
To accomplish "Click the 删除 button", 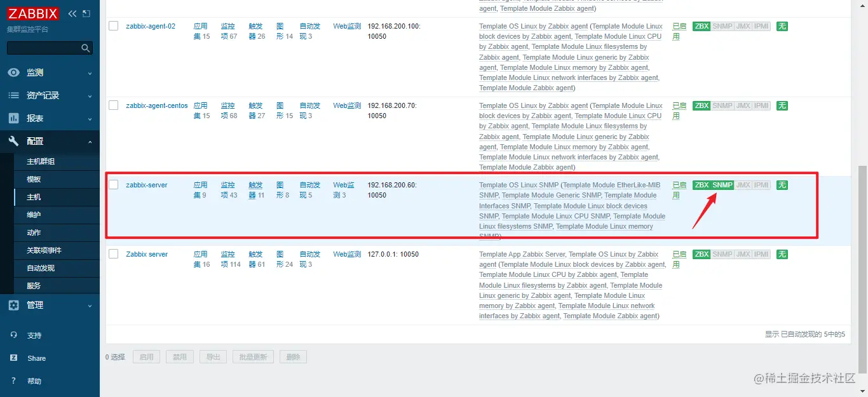I will tap(293, 357).
